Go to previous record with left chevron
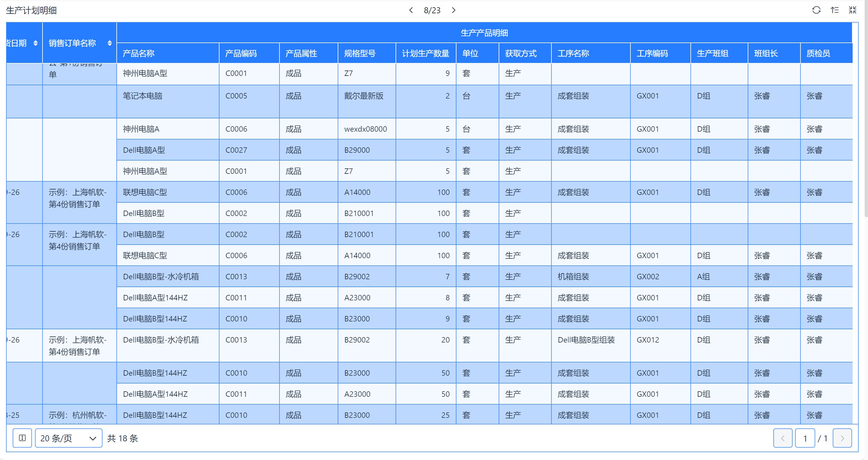 (411, 10)
